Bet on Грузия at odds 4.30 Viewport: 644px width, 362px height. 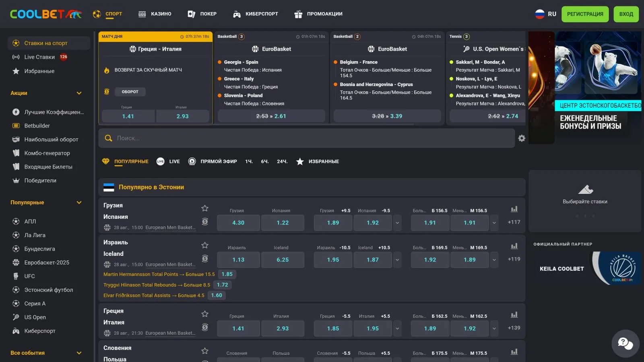tap(238, 223)
